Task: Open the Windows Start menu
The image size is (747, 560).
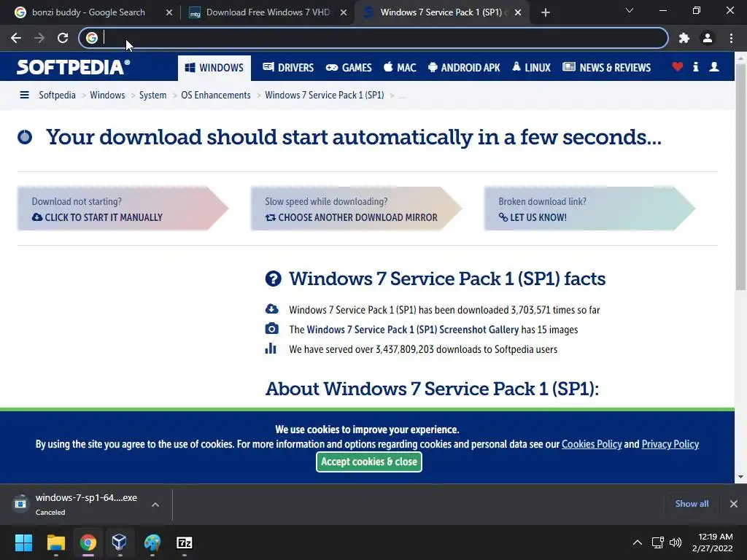Action: [23, 542]
